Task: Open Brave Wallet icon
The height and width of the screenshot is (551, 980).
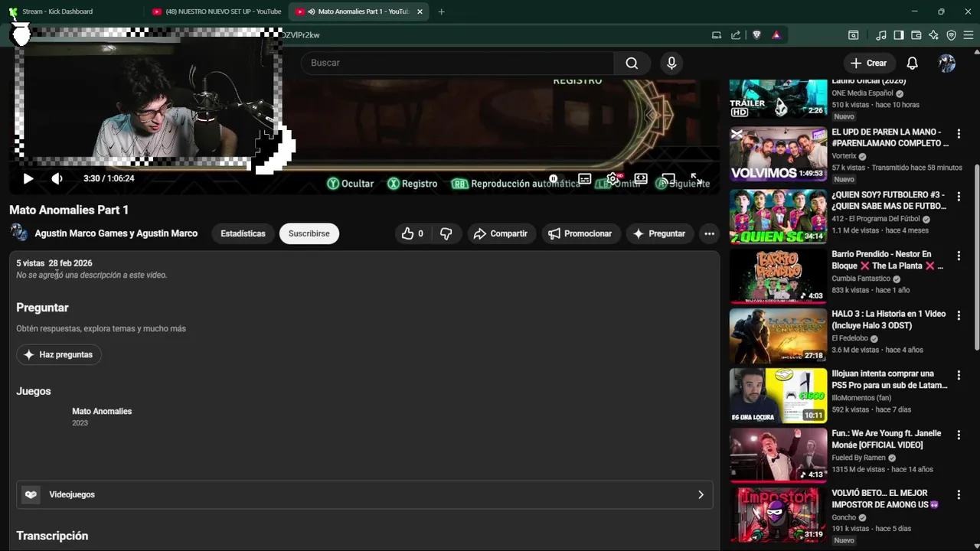Action: point(916,35)
